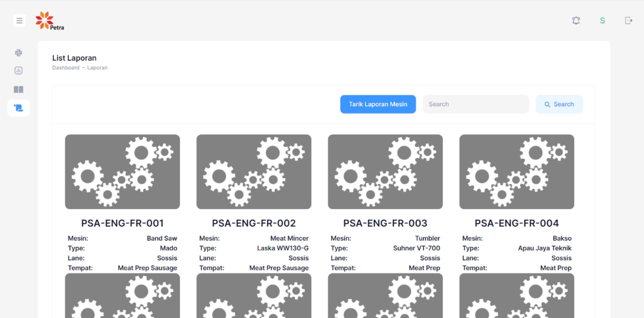Open PSA-ENG-FR-004 Bakso gear image
The height and width of the screenshot is (318, 644).
tap(517, 172)
